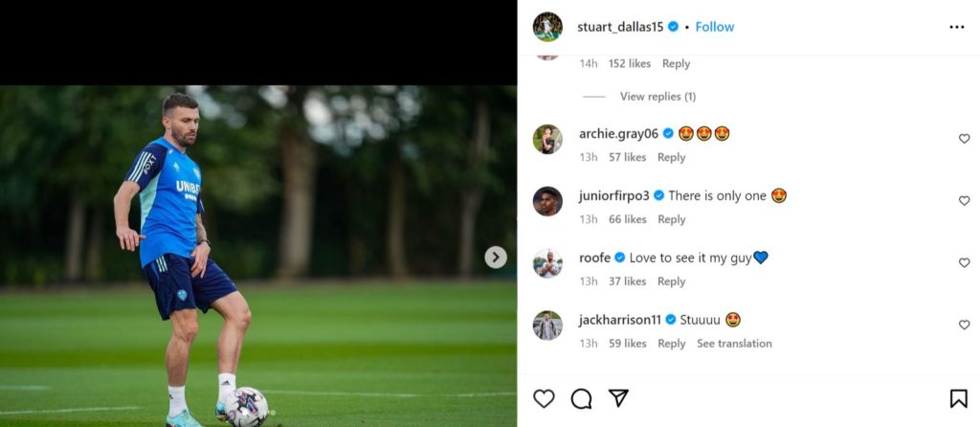Open the roofe username link
980x427 pixels.
(x=594, y=258)
